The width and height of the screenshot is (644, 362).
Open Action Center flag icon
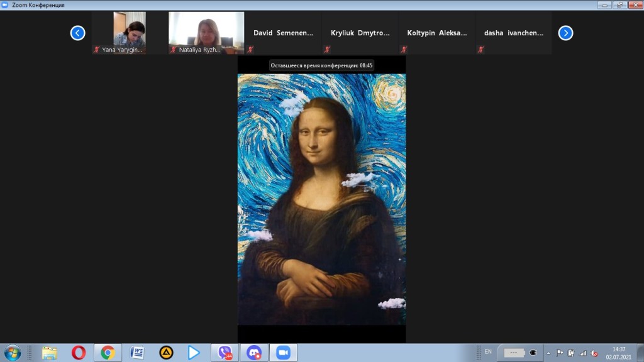pyautogui.click(x=559, y=353)
